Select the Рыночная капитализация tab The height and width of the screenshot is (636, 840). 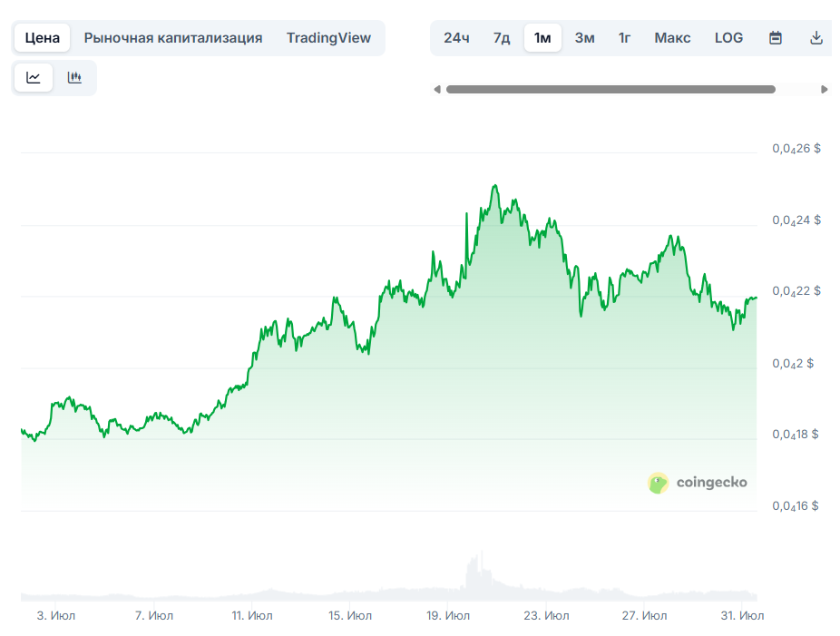click(x=173, y=38)
